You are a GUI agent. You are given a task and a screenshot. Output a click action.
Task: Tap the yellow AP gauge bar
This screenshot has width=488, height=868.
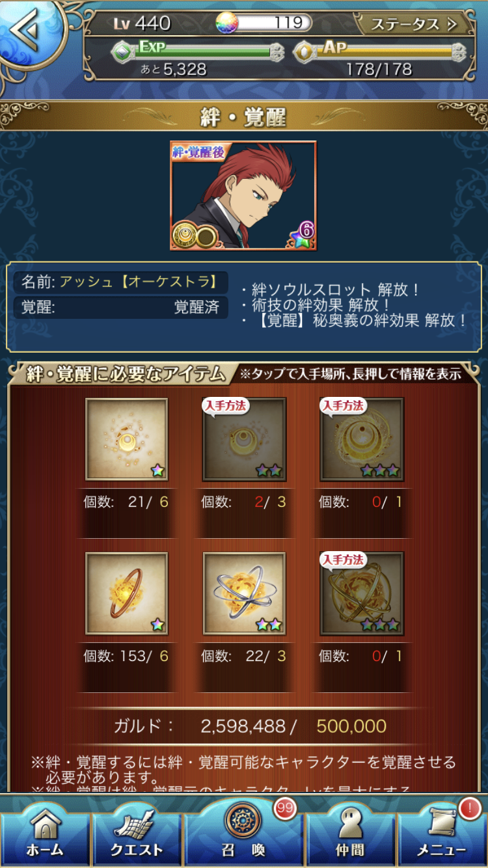click(381, 52)
